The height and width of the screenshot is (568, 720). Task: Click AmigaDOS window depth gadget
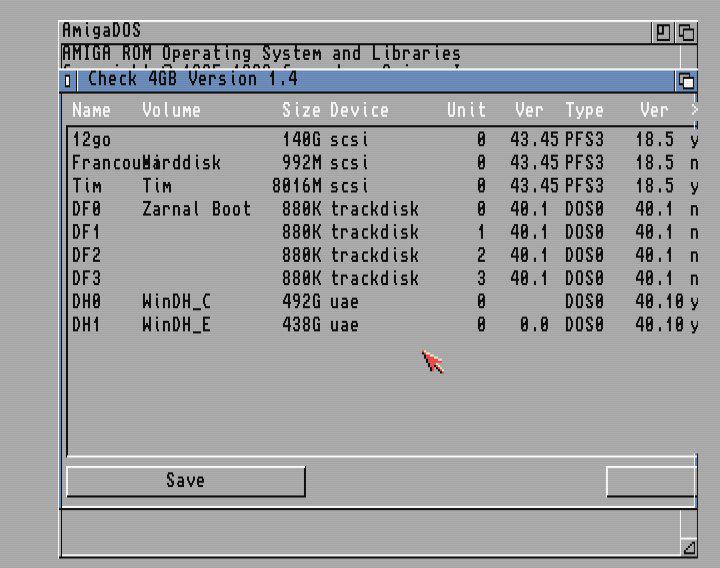tap(686, 33)
